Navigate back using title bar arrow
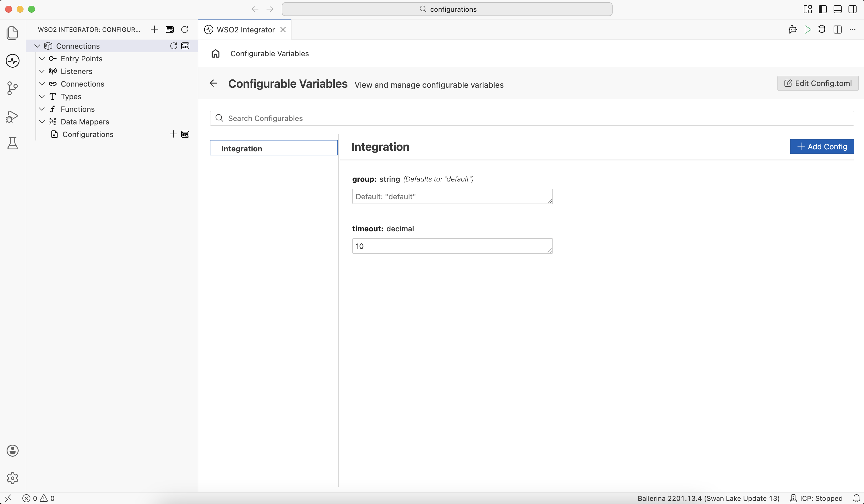Image resolution: width=864 pixels, height=504 pixels. (255, 9)
